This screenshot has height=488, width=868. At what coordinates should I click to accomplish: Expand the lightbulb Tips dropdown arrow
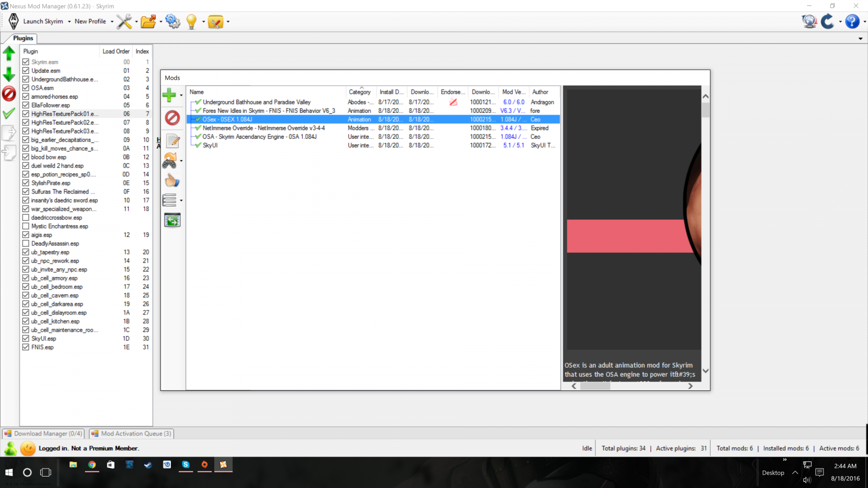[203, 22]
